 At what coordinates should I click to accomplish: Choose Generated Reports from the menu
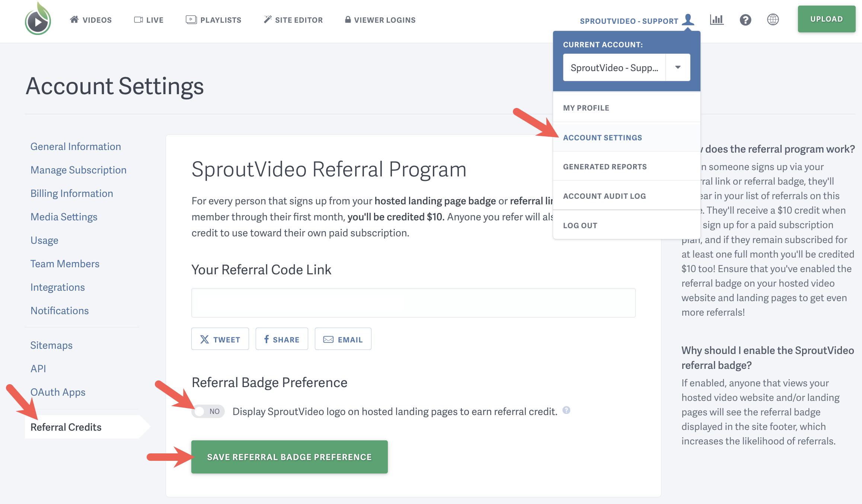pyautogui.click(x=605, y=166)
